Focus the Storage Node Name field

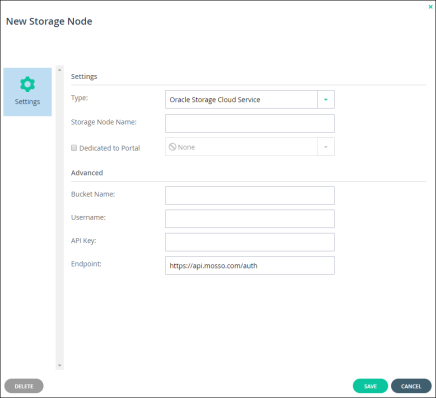click(x=250, y=123)
